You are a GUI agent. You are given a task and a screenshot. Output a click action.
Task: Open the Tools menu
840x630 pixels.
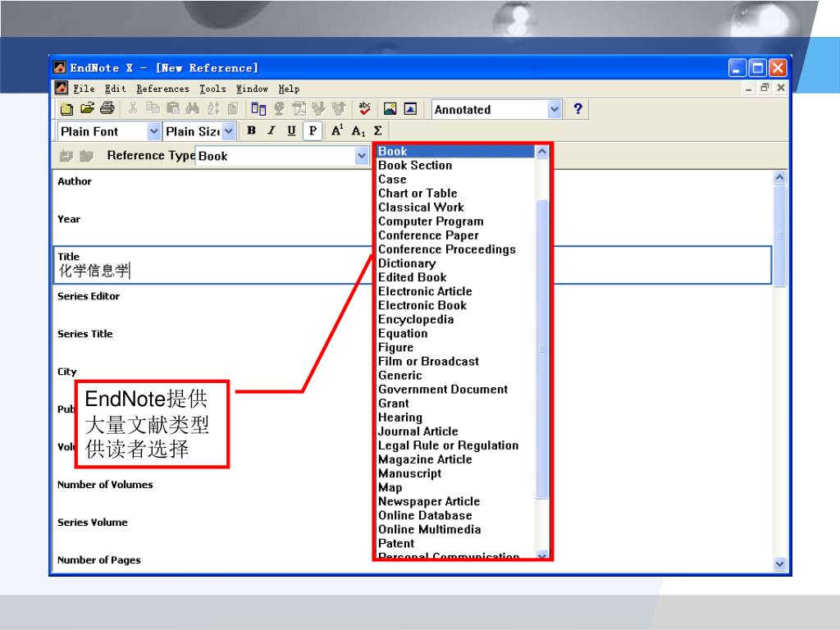[212, 89]
